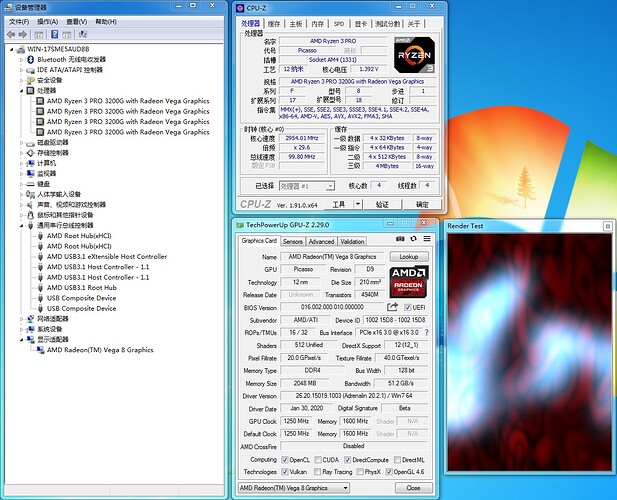Select AMD USB3.1 eXtensible Host Controller item
This screenshot has height=500, width=617.
click(107, 256)
